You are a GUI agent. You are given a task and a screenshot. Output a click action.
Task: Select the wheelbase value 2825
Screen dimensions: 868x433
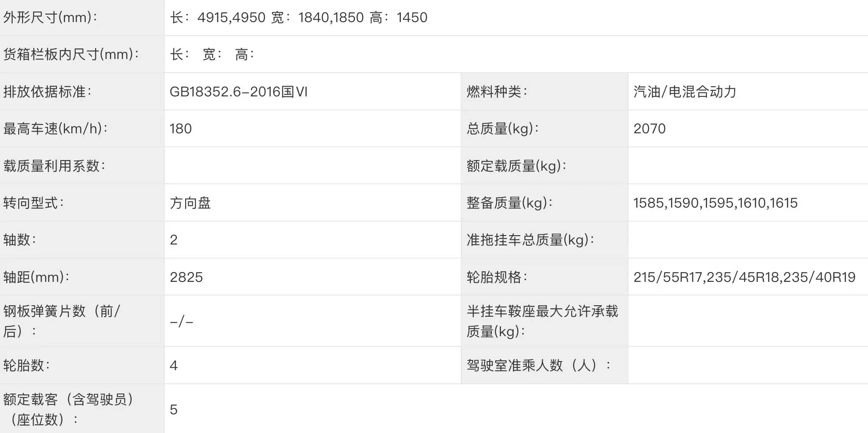click(x=186, y=277)
